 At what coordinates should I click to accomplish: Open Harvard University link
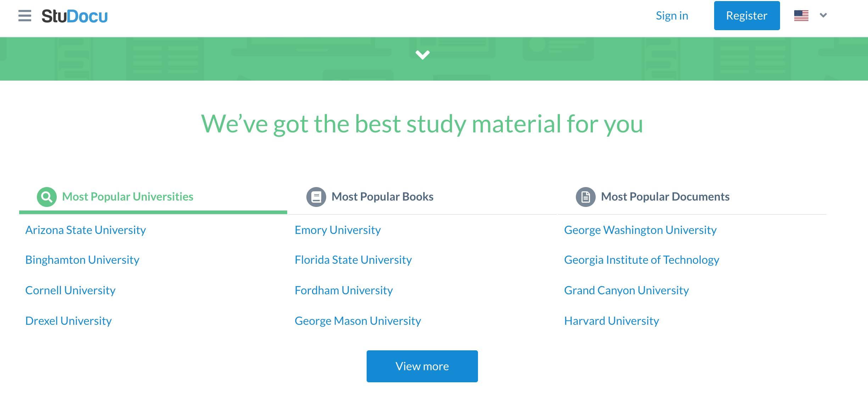click(611, 321)
